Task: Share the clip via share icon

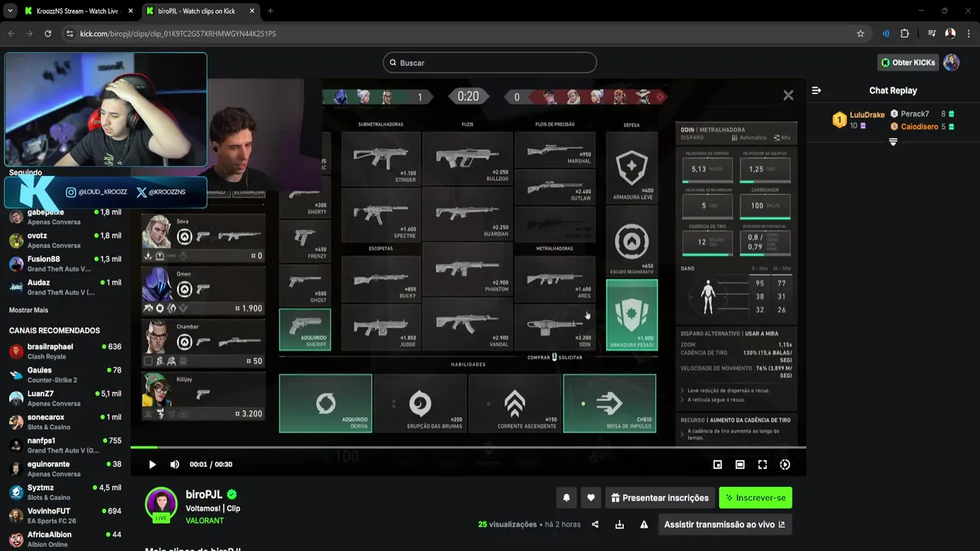Action: [595, 524]
